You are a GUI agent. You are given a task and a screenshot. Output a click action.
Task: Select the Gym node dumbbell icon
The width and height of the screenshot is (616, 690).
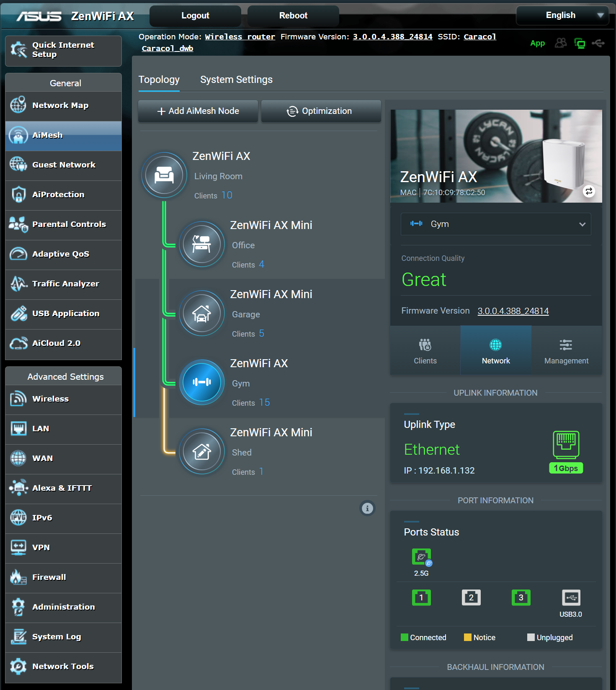point(202,382)
